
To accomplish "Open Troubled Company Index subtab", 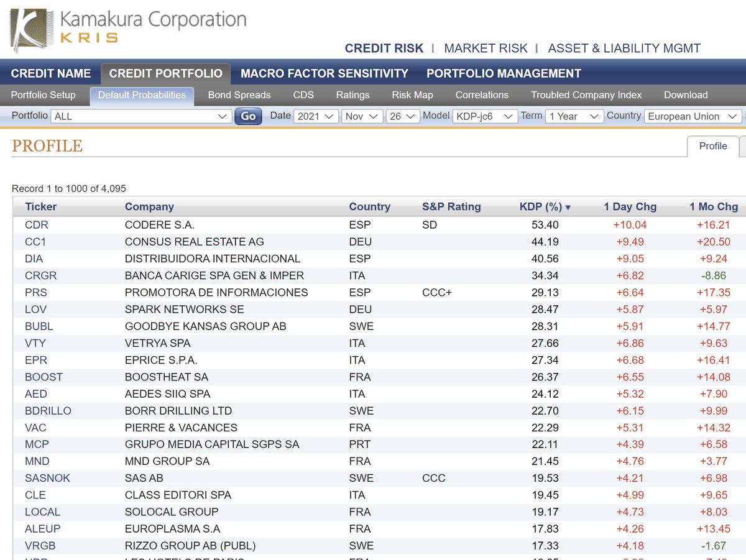I will (586, 95).
